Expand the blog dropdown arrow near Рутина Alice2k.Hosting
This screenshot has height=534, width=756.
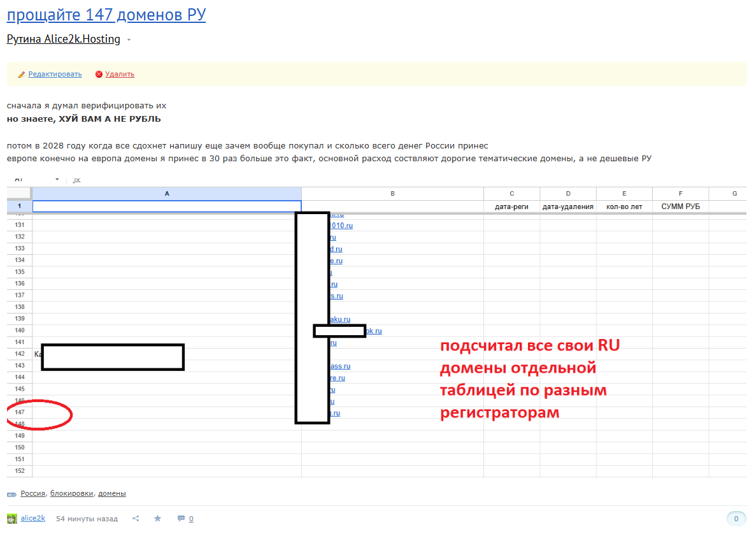tap(129, 40)
